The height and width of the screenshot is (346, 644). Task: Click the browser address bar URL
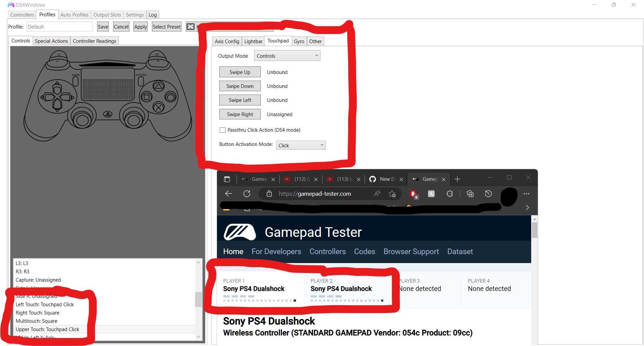pyautogui.click(x=315, y=194)
